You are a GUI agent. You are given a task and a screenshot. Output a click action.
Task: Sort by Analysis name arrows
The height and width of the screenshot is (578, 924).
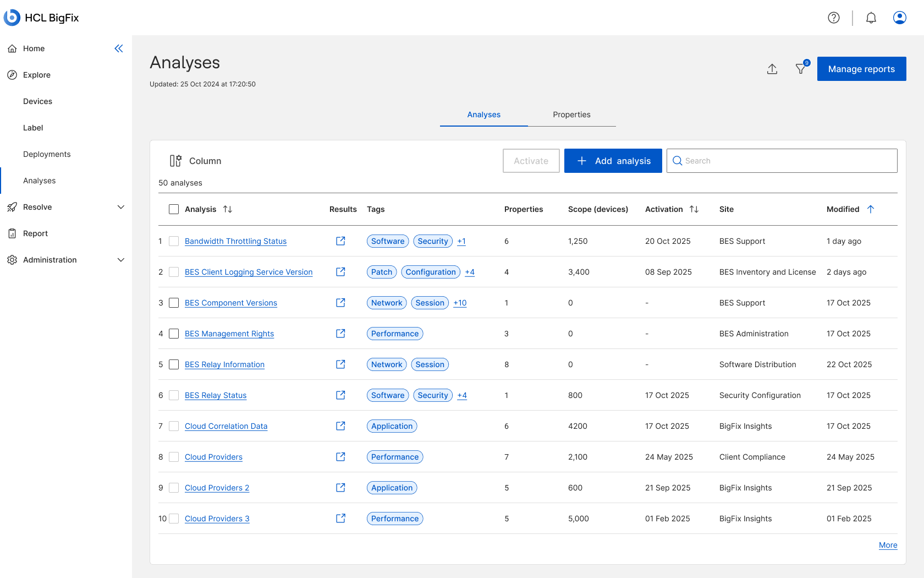pos(228,209)
